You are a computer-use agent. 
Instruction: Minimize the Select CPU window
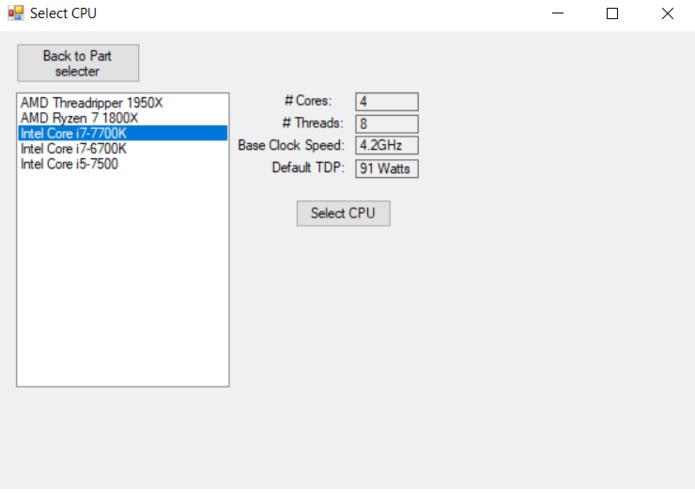click(x=558, y=13)
